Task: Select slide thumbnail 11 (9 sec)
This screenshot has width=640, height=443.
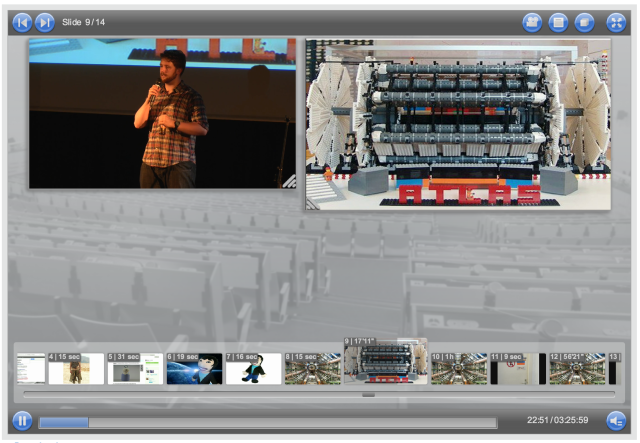Action: click(x=518, y=369)
